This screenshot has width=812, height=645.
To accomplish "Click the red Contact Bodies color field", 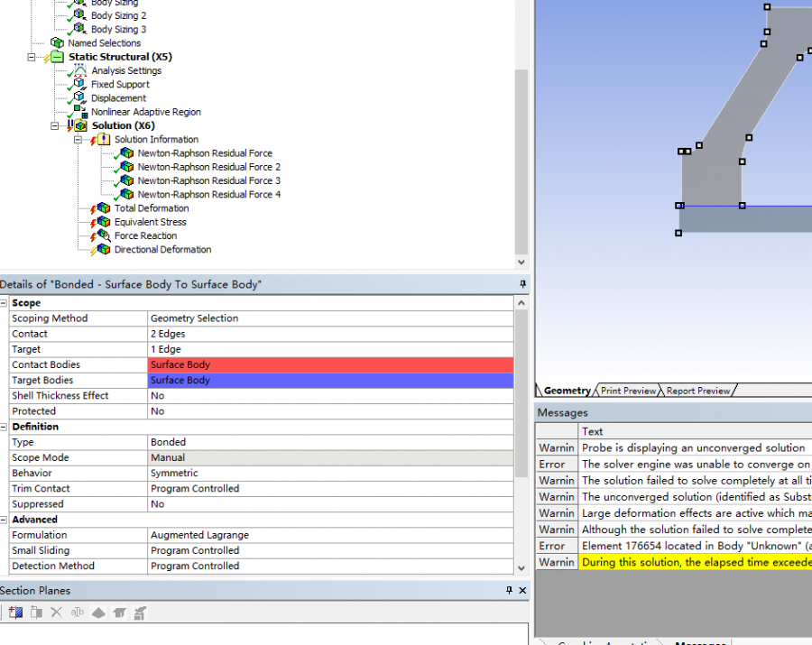I will 330,364.
